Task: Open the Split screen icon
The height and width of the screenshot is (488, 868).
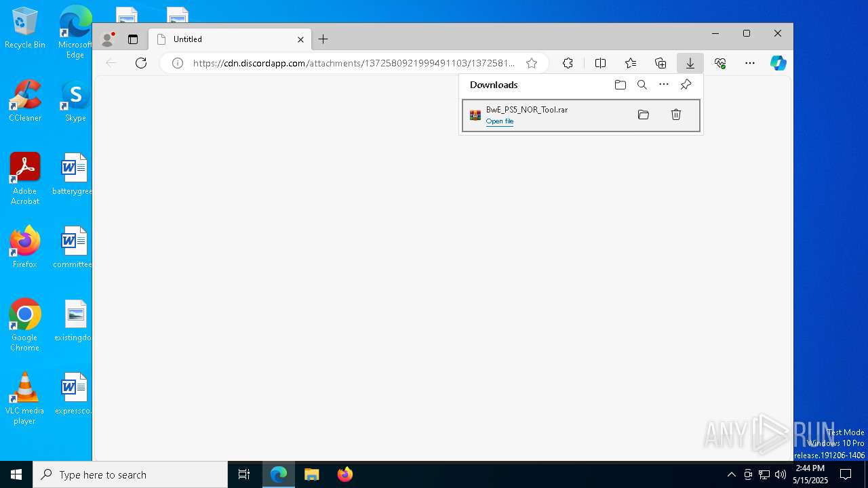Action: pos(600,63)
